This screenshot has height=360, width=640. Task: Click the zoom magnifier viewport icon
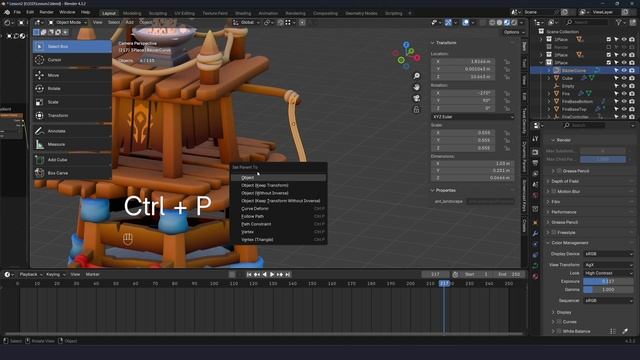point(416,76)
